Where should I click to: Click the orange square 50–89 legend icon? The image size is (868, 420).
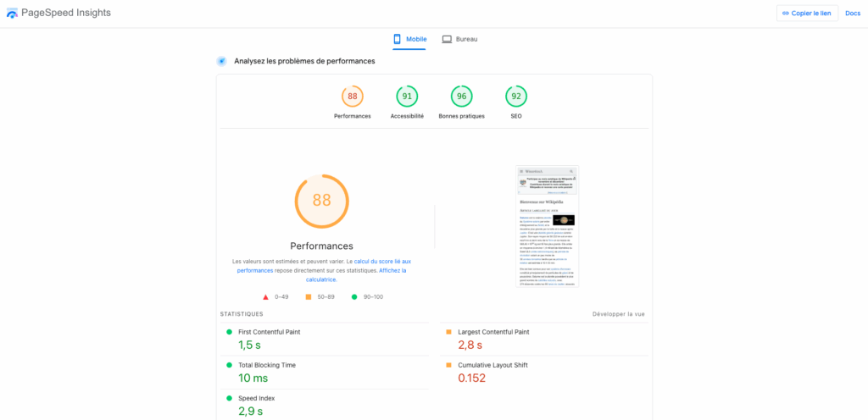coord(309,296)
